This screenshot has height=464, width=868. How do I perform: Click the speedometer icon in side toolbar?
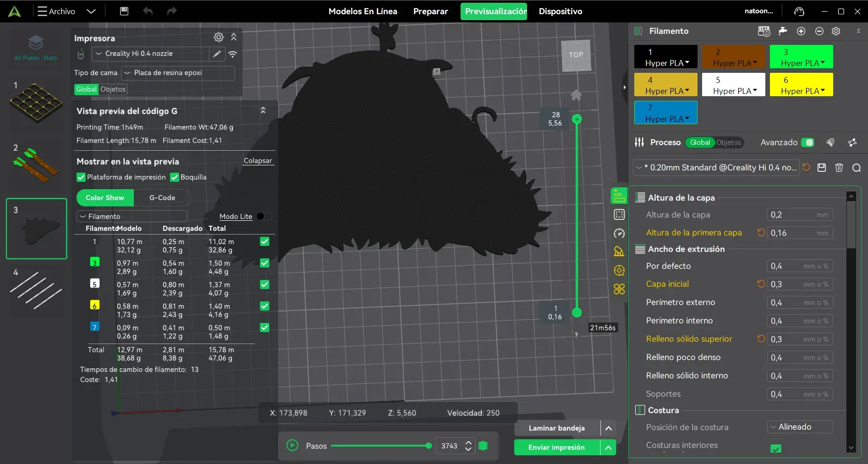619,233
